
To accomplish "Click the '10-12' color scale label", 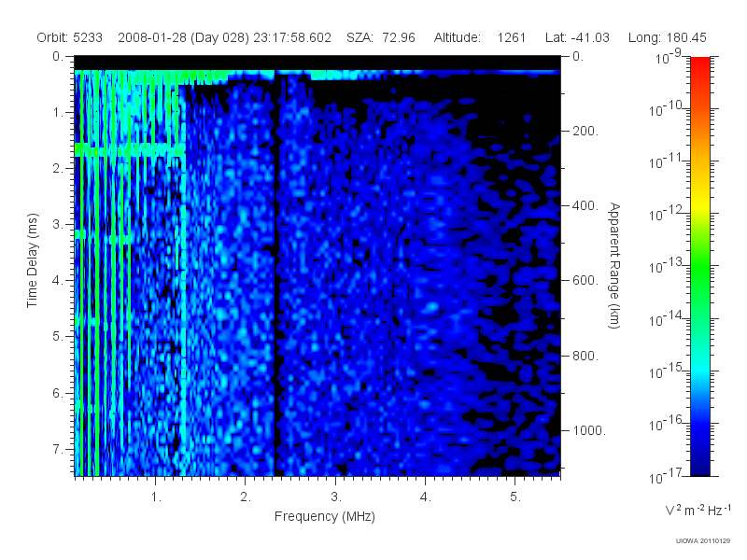I will (x=666, y=214).
